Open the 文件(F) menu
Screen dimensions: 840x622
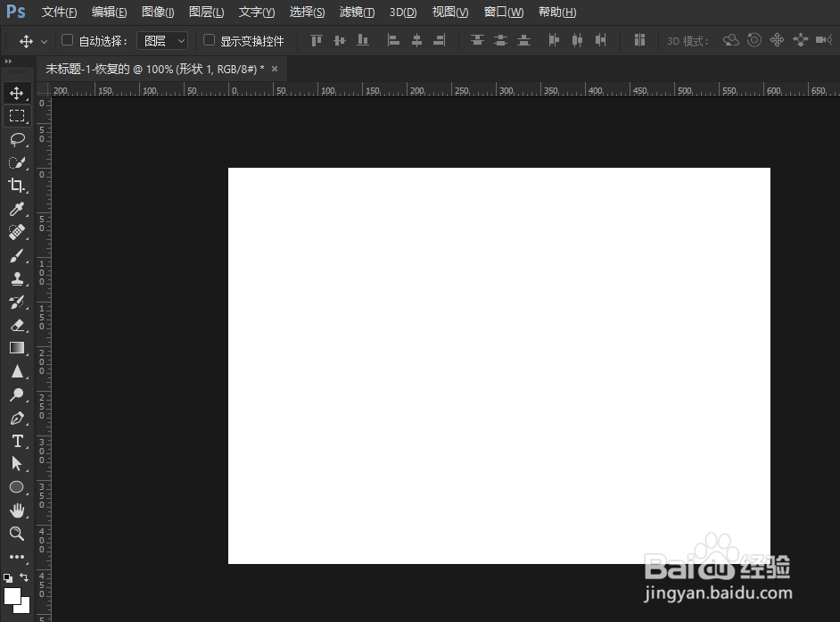click(60, 12)
